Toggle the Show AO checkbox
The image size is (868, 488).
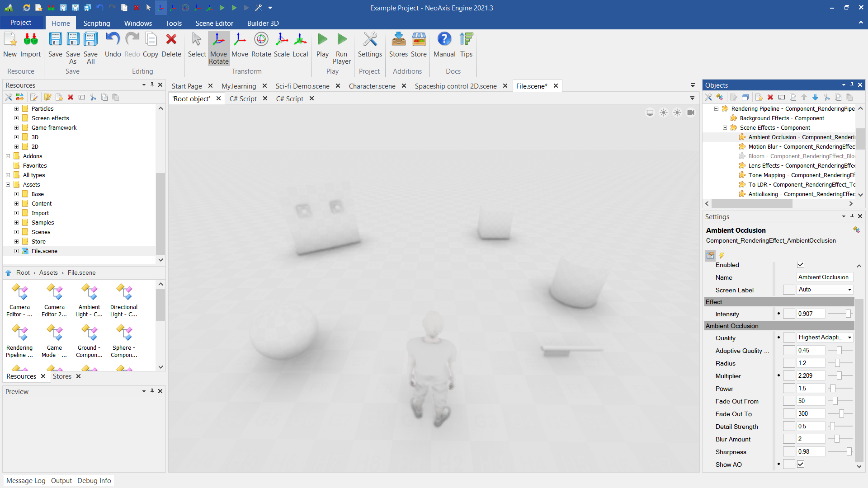pos(801,464)
